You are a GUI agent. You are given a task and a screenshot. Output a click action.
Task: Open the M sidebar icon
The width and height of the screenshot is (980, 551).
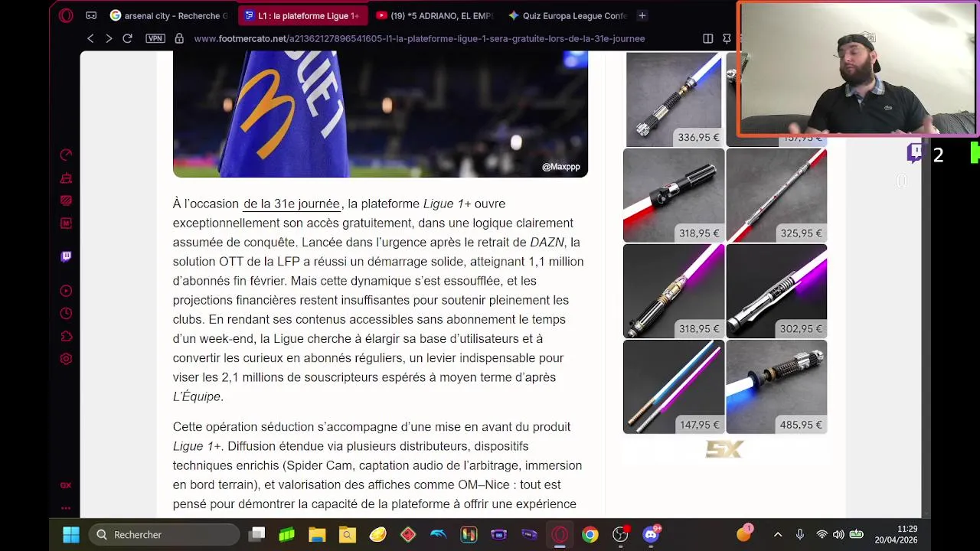[66, 223]
